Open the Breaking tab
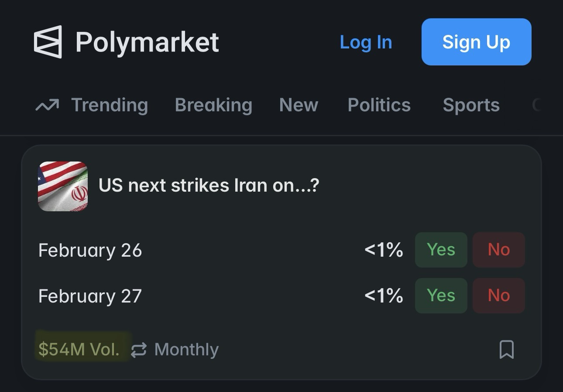The height and width of the screenshot is (392, 563). 213,105
